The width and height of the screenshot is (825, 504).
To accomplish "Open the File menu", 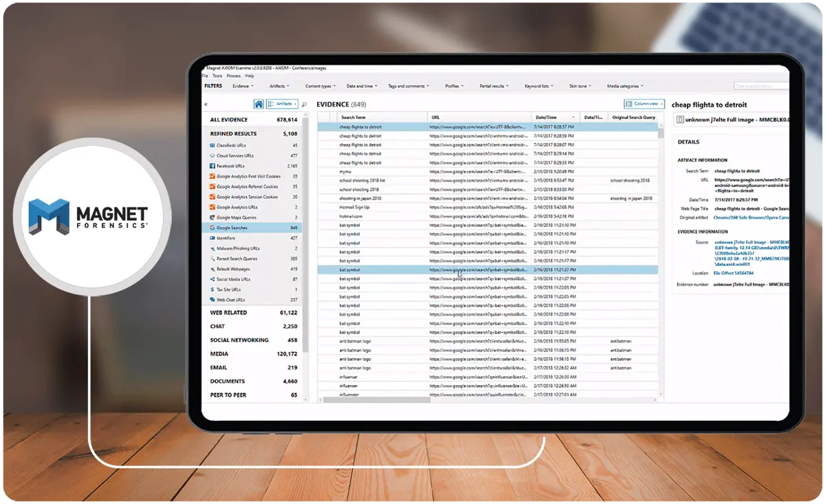I will (x=206, y=76).
